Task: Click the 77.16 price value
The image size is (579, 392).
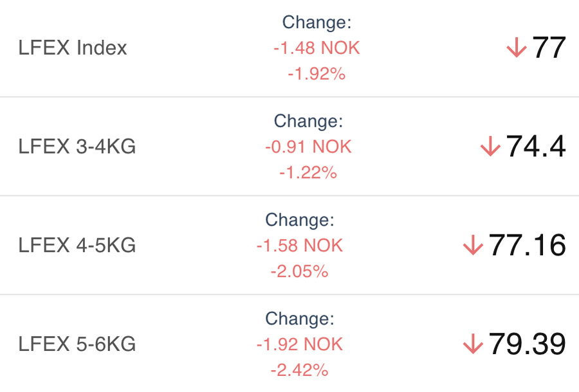Action: [527, 245]
